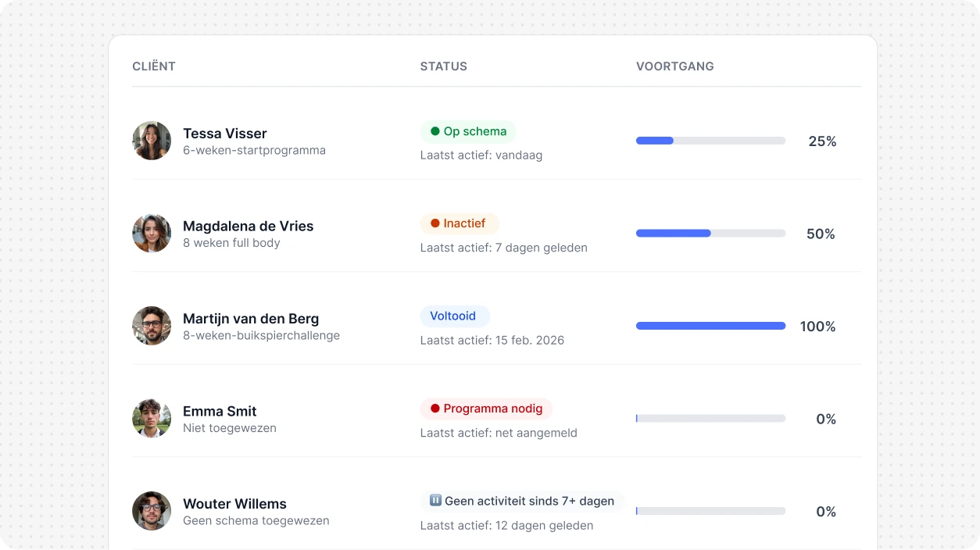Click 'Laatst actief: net aangemeld' text

coord(499,433)
